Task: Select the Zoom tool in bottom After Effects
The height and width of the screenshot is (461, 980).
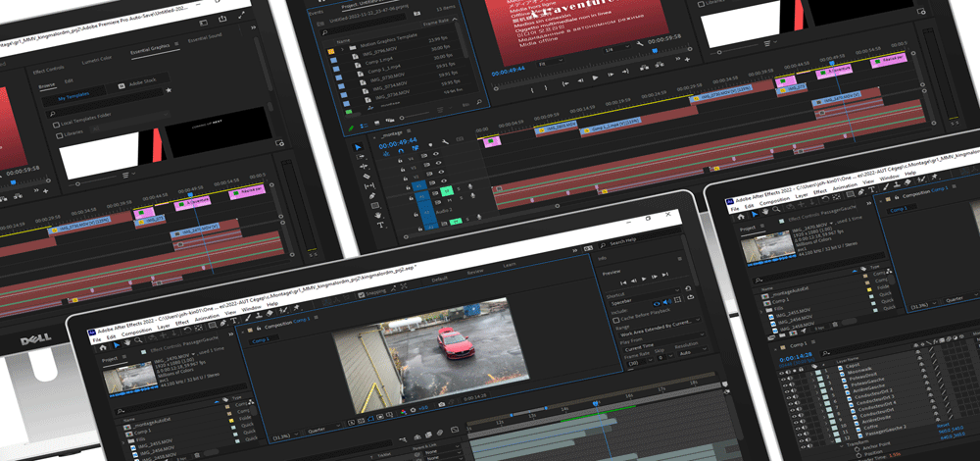Action: (x=137, y=339)
